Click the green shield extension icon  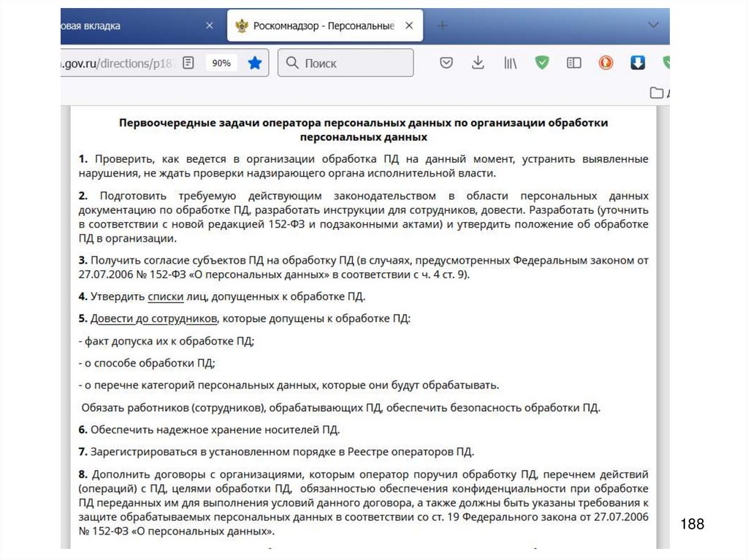(542, 63)
